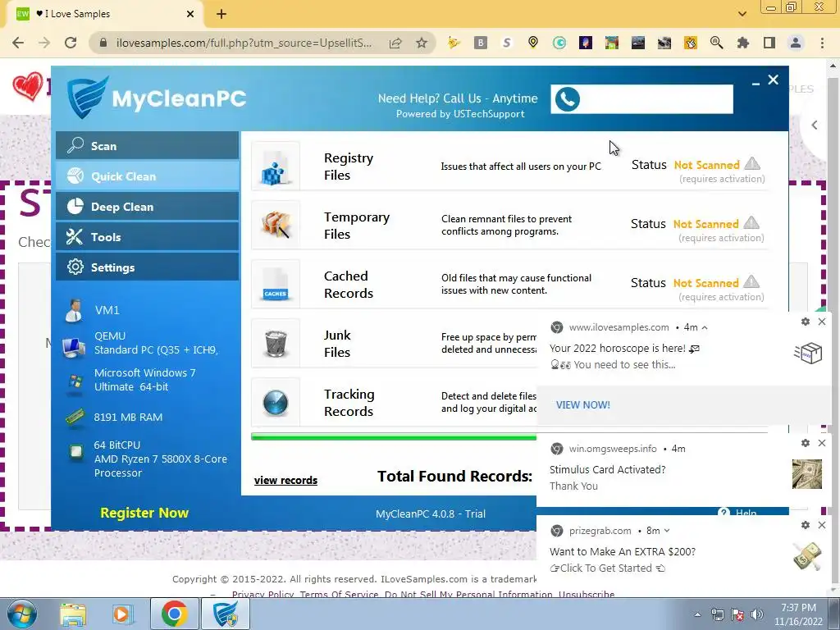840x630 pixels.
Task: Click the Junk Files trash can icon
Action: pyautogui.click(x=276, y=343)
